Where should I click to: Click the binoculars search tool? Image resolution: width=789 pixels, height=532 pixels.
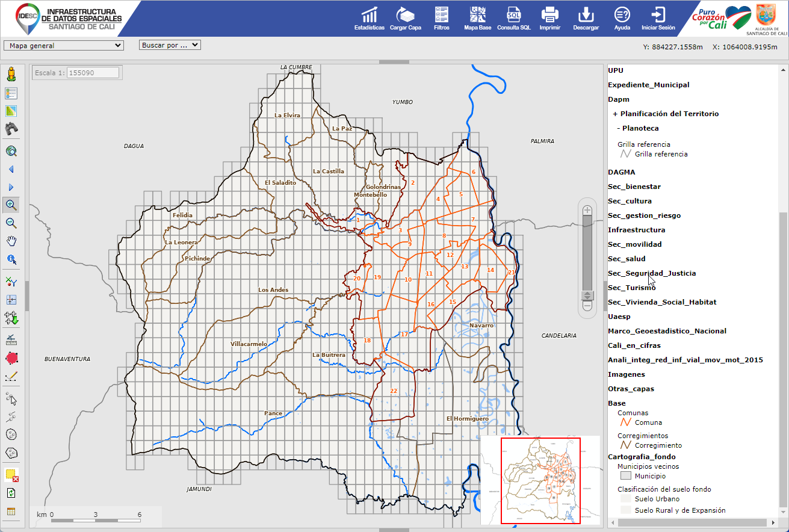(11, 128)
